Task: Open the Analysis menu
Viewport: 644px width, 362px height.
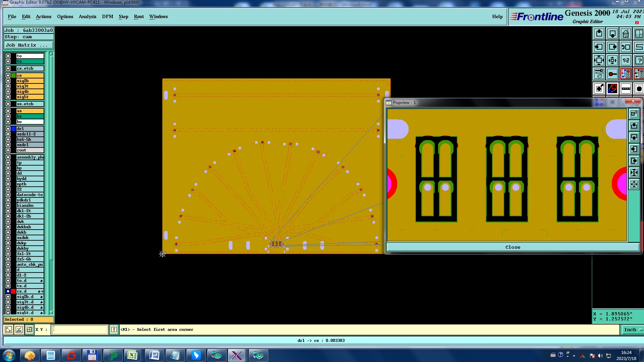Action: (x=87, y=16)
